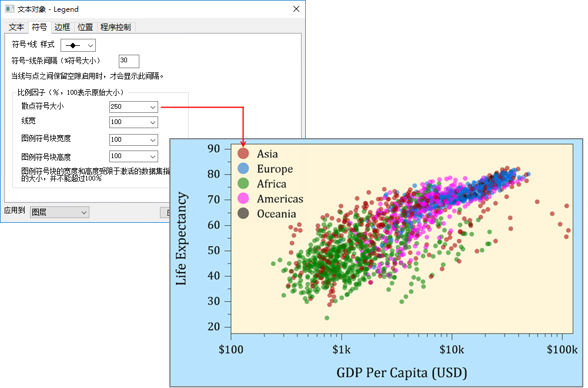Image resolution: width=588 pixels, height=388 pixels.
Task: Switch to the 文本 tab
Action: (x=16, y=28)
